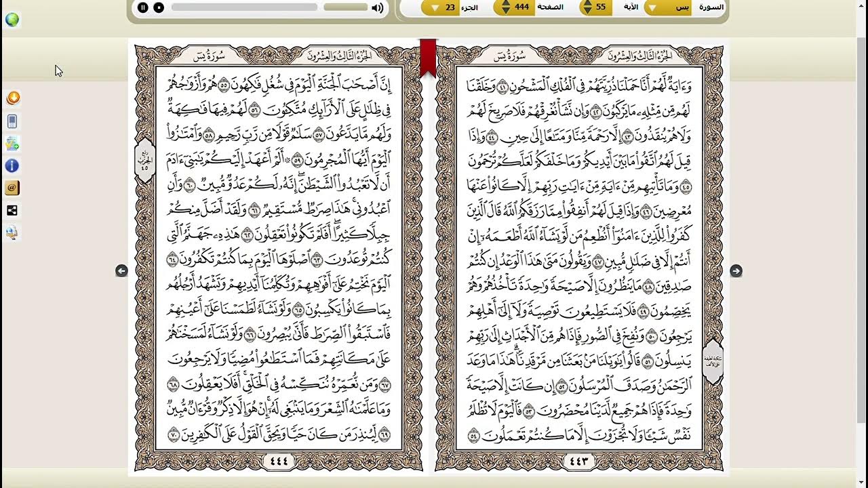Adjust the volume slider
Screen dimensions: 868x488
[345, 7]
